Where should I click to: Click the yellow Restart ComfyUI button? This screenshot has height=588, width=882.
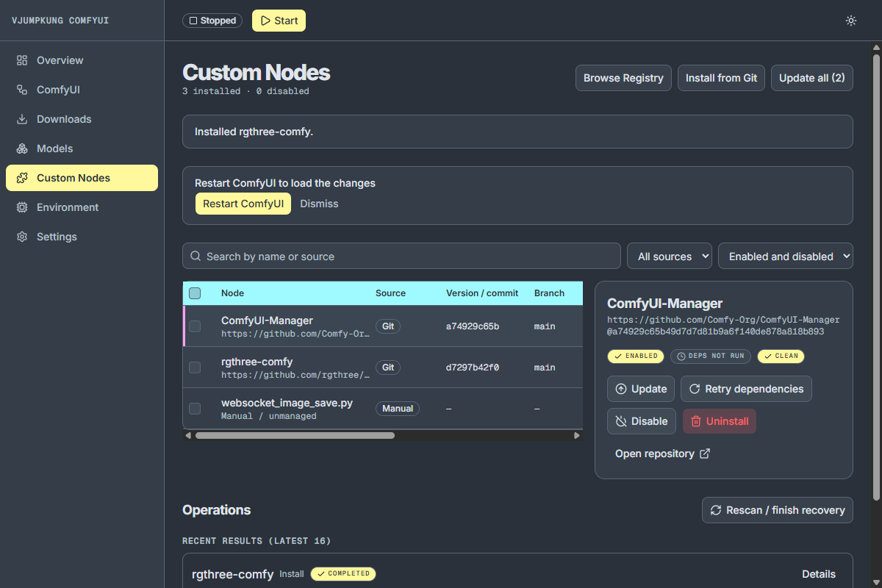(243, 204)
